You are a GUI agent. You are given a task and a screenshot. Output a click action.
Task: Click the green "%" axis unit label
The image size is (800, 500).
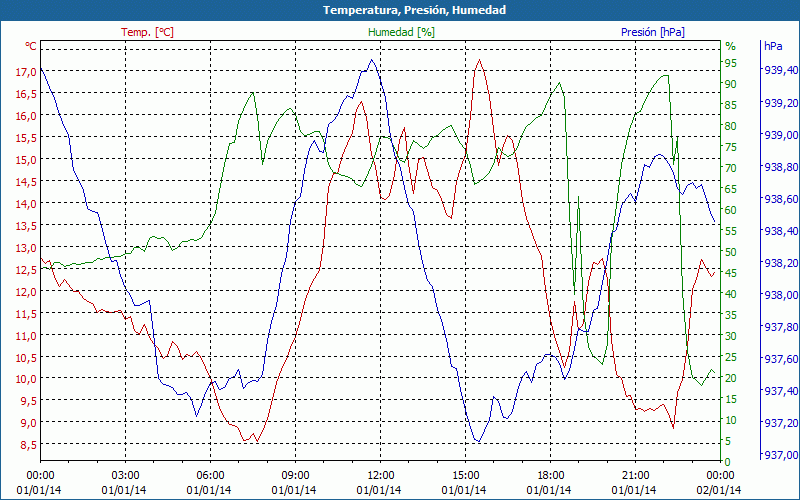point(731,46)
